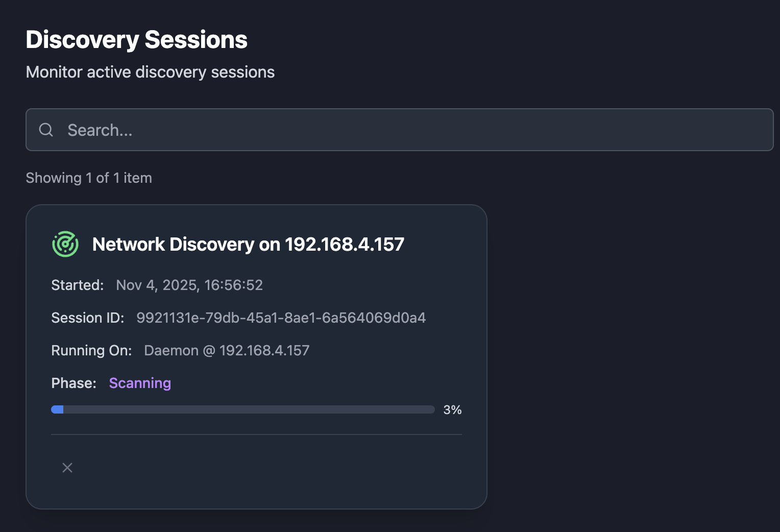
Task: Cancel the discovery session with X icon
Action: (x=67, y=468)
